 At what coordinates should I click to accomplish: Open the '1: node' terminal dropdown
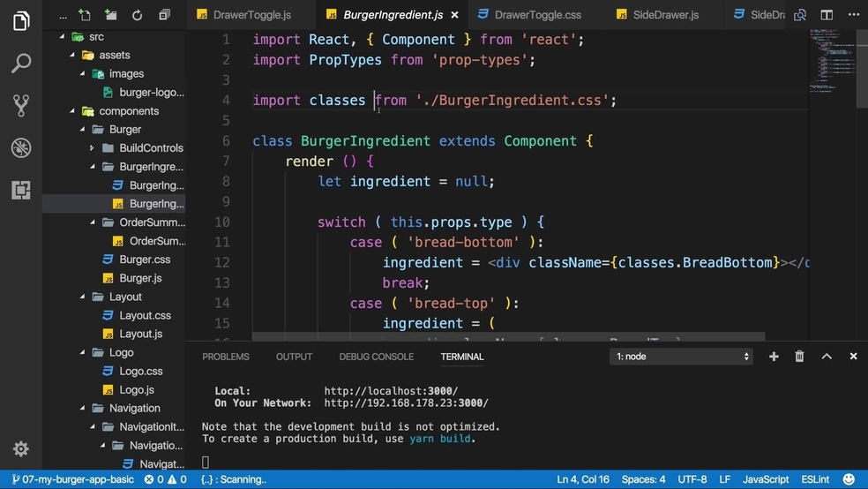681,357
